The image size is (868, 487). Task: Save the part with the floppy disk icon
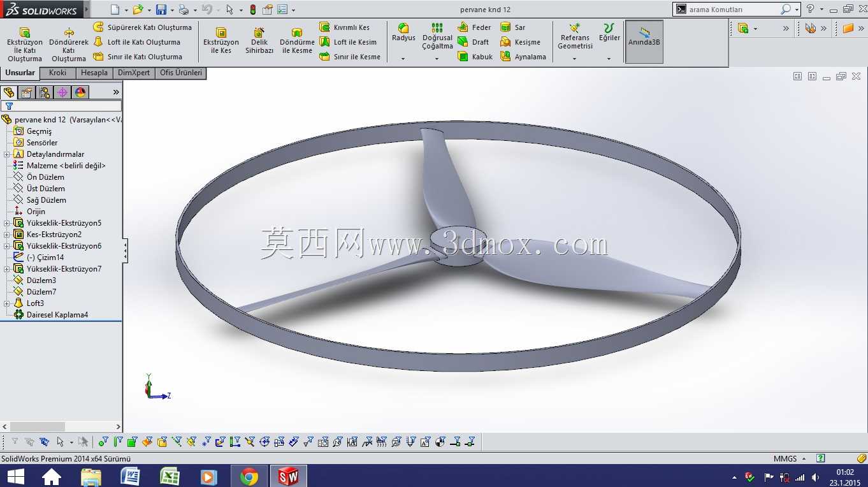click(x=161, y=10)
